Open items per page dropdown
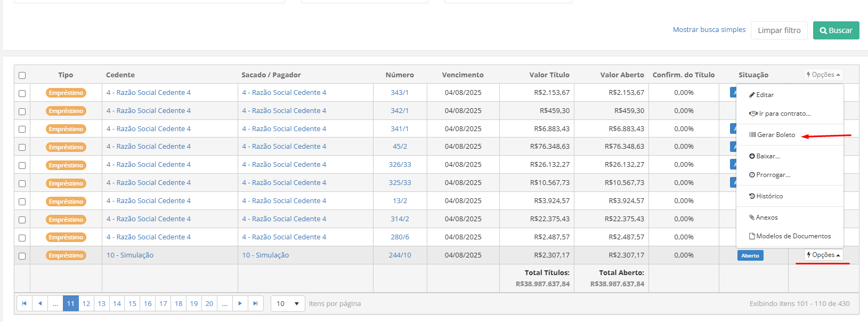The width and height of the screenshot is (868, 322). pos(288,303)
